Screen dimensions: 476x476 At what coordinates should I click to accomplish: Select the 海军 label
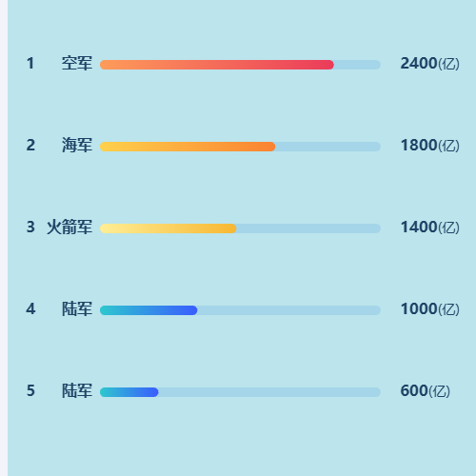tap(77, 145)
